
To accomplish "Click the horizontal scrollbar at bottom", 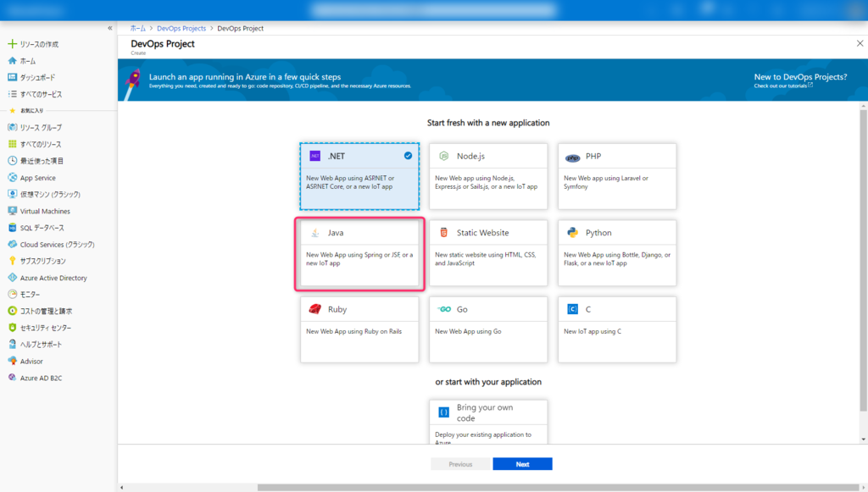I will tap(558, 488).
